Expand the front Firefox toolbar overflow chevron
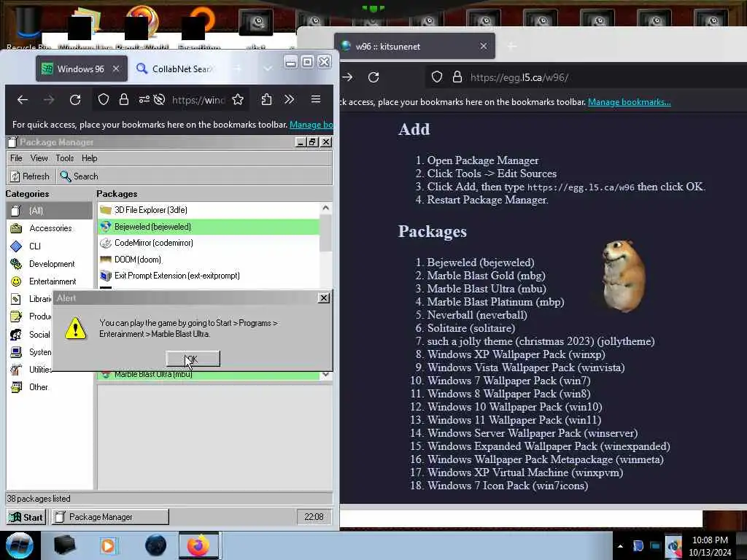This screenshot has width=747, height=560. [289, 99]
